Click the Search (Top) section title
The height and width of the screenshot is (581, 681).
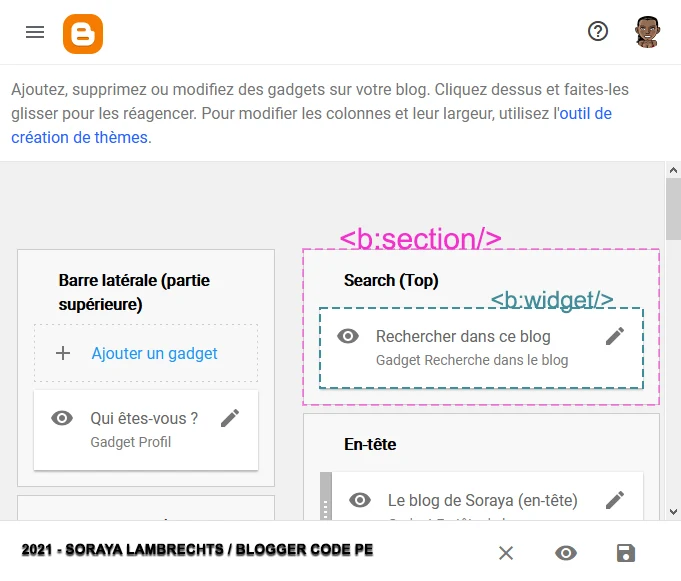coord(391,281)
